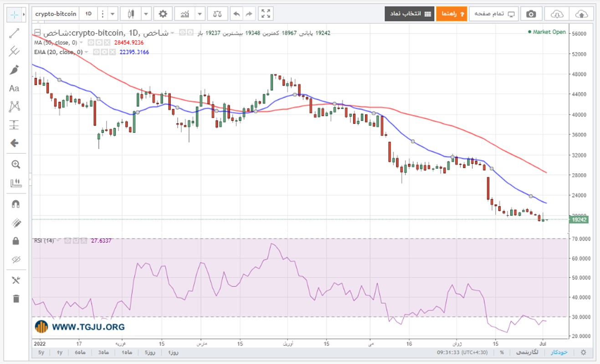Load a saved chart via cloud download icon
Image resolution: width=600 pixels, height=364 pixels.
(x=557, y=14)
